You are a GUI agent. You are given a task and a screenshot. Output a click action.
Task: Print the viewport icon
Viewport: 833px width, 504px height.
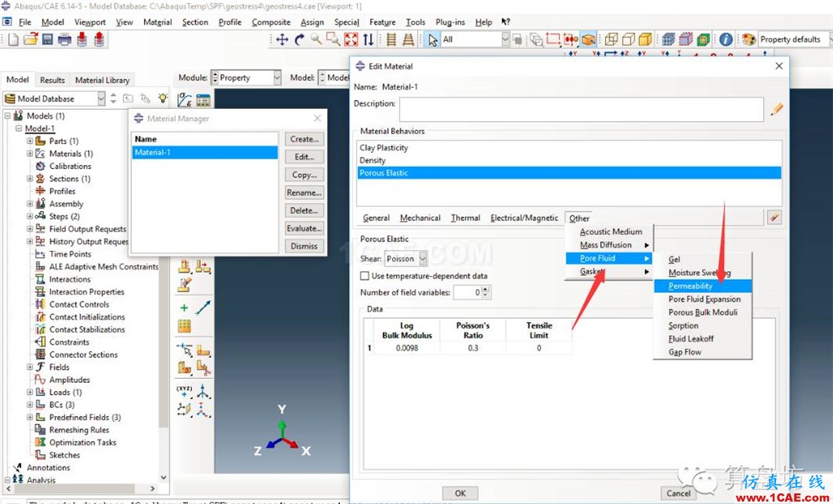[64, 39]
